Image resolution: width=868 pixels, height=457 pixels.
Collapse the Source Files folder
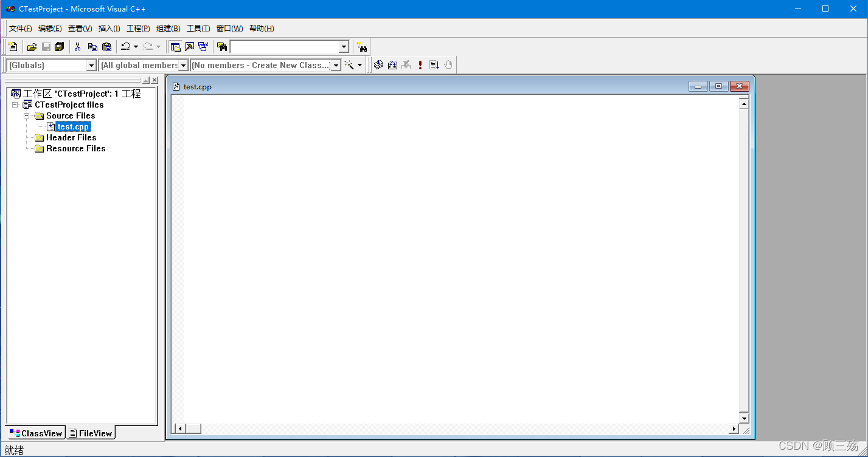coord(27,115)
